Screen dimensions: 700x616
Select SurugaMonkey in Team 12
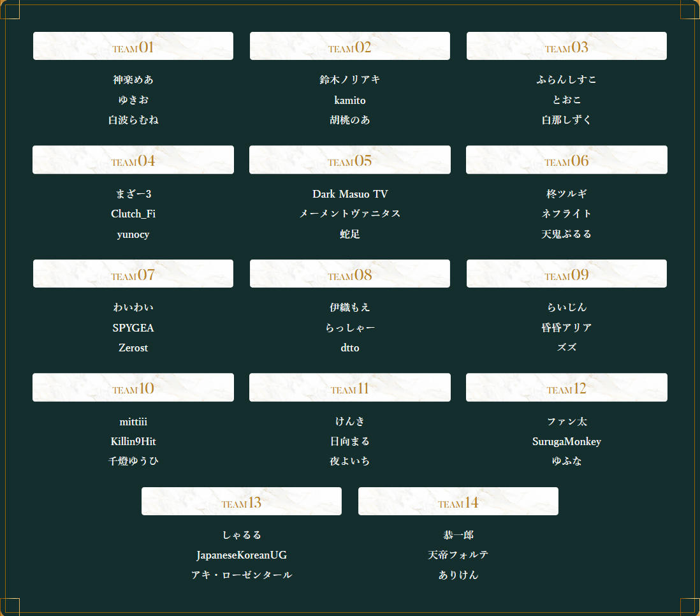click(x=567, y=441)
